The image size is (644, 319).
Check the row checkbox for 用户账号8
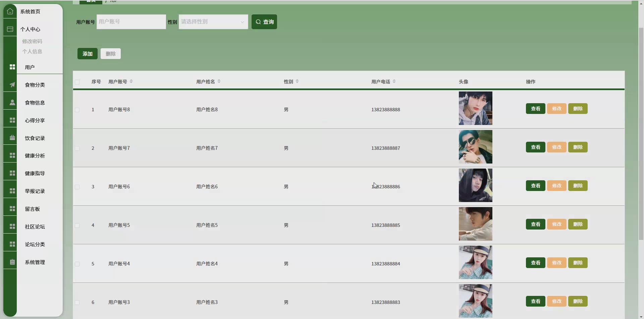77,110
